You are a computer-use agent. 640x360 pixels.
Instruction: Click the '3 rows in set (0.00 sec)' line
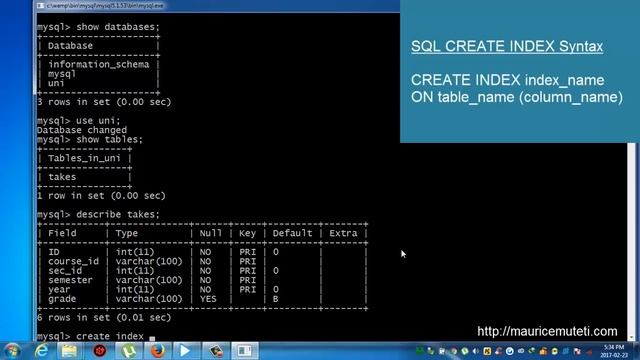[x=104, y=102]
